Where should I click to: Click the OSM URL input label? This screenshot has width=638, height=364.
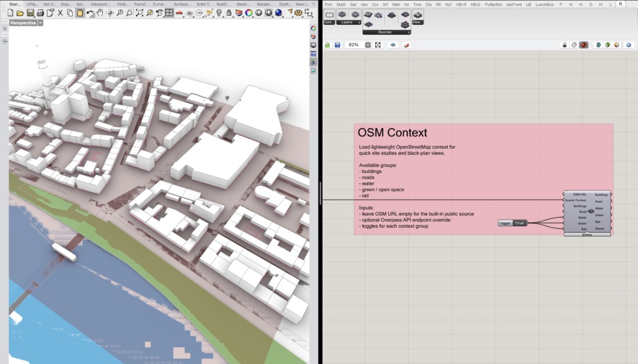579,195
